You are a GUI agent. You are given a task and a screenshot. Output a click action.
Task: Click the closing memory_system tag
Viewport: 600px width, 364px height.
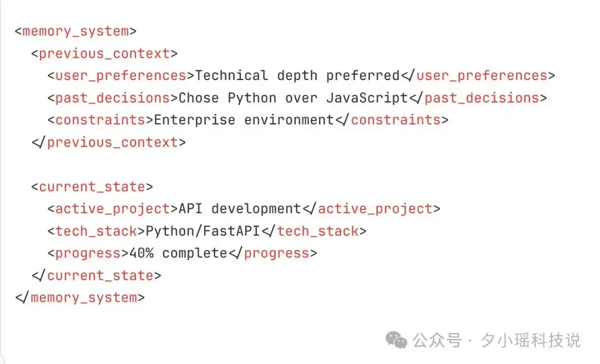coord(80,298)
